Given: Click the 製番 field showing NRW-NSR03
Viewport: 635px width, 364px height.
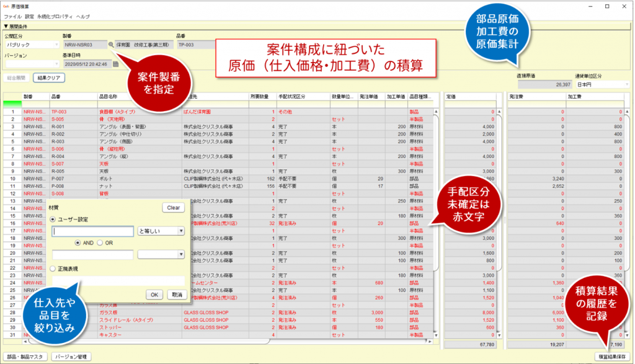Looking at the screenshot, I should pyautogui.click(x=85, y=45).
